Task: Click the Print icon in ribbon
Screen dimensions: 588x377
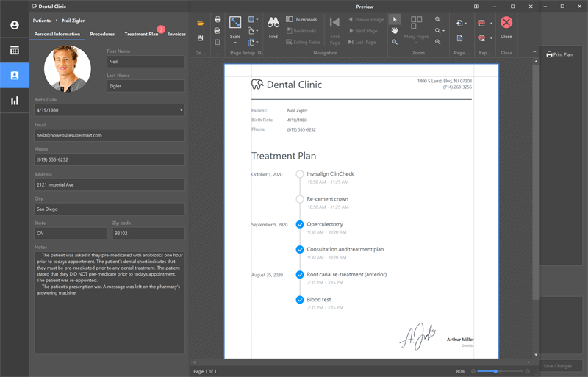Action: (x=218, y=20)
